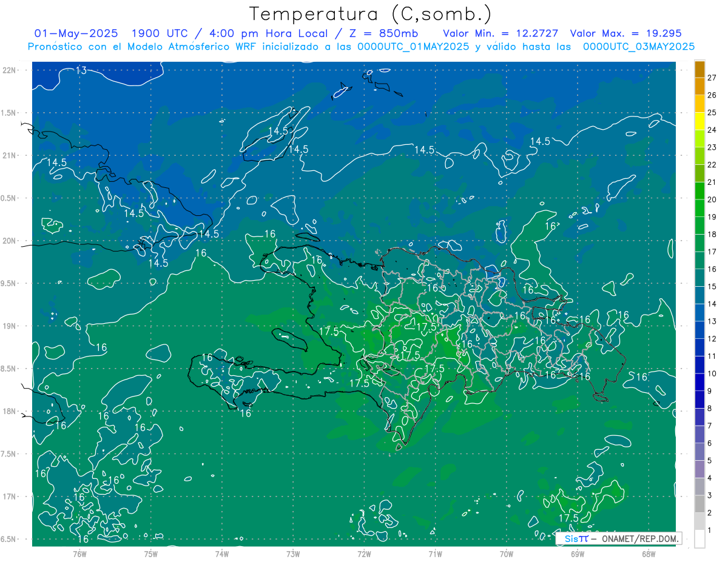728x562 pixels.
Task: Click the 'Temperatura (C,somb.)' map title
Action: pyautogui.click(x=371, y=14)
